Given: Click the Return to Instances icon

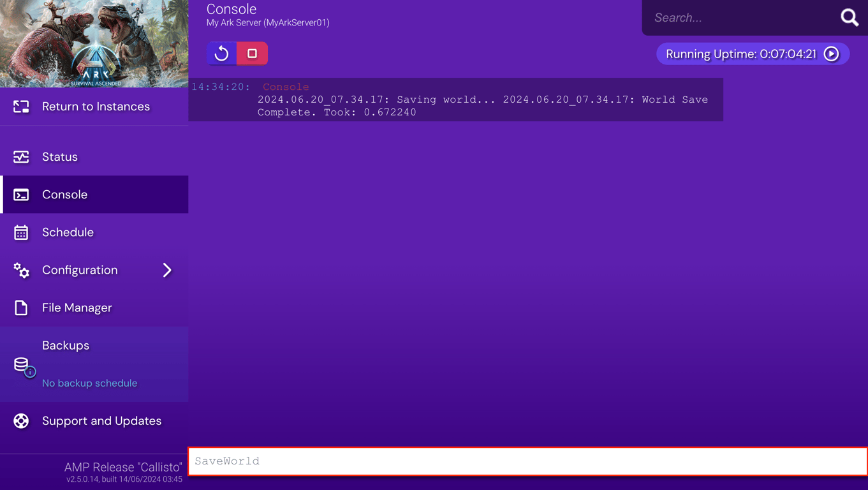Looking at the screenshot, I should 21,107.
